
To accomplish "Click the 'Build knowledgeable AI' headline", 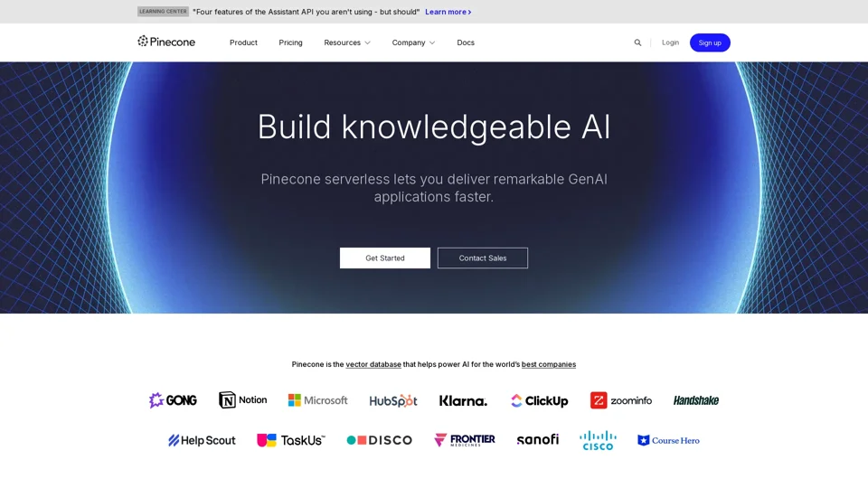I will pyautogui.click(x=434, y=127).
